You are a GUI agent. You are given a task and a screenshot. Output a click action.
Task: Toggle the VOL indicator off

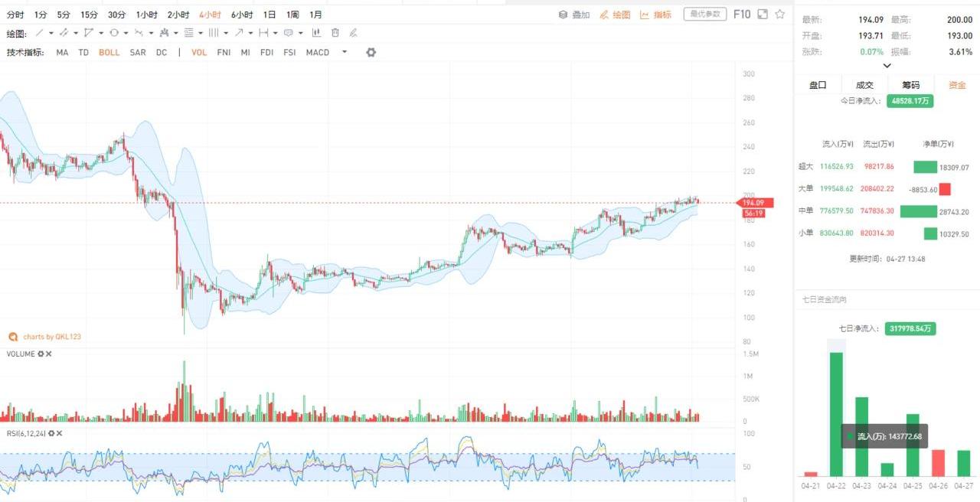pos(199,52)
